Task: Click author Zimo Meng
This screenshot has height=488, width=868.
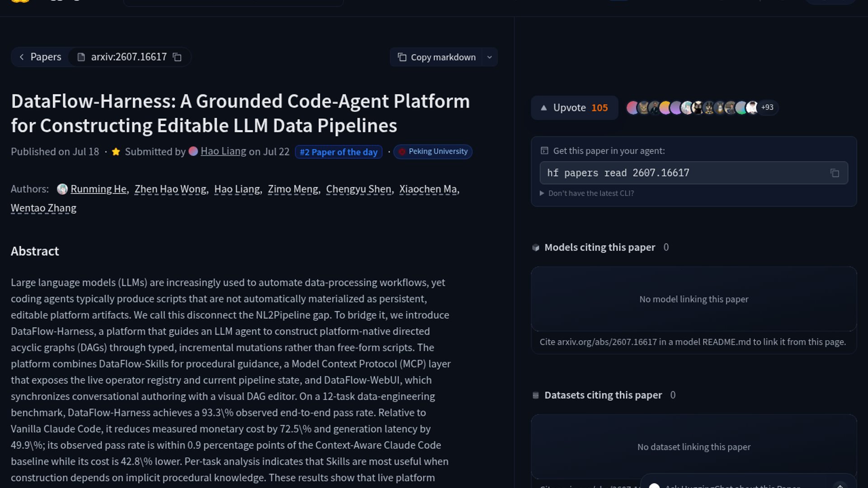Action: click(293, 189)
